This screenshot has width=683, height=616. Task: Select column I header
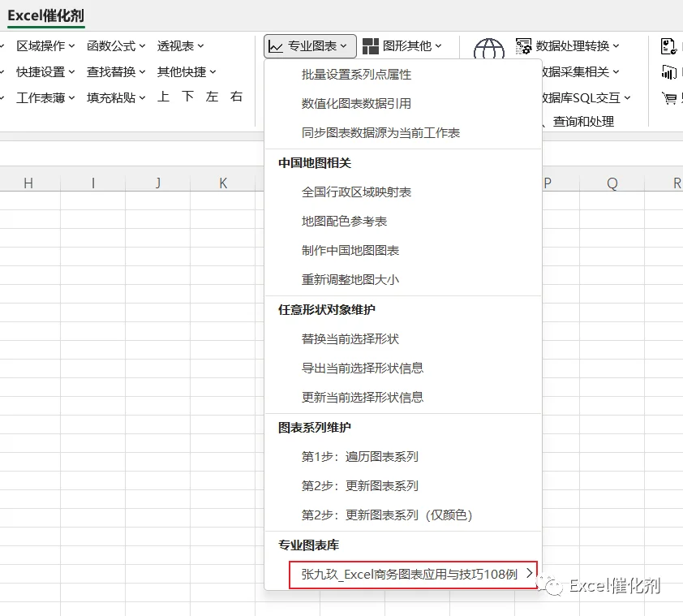(x=93, y=183)
